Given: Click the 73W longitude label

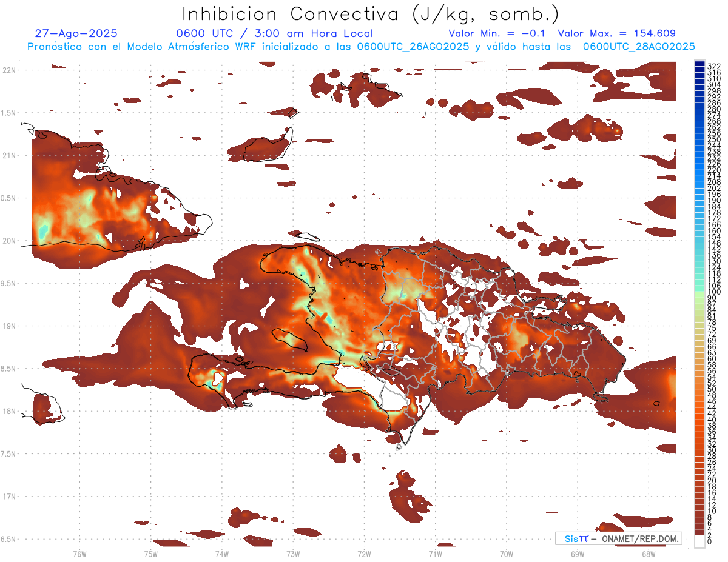Looking at the screenshot, I should pyautogui.click(x=293, y=554).
